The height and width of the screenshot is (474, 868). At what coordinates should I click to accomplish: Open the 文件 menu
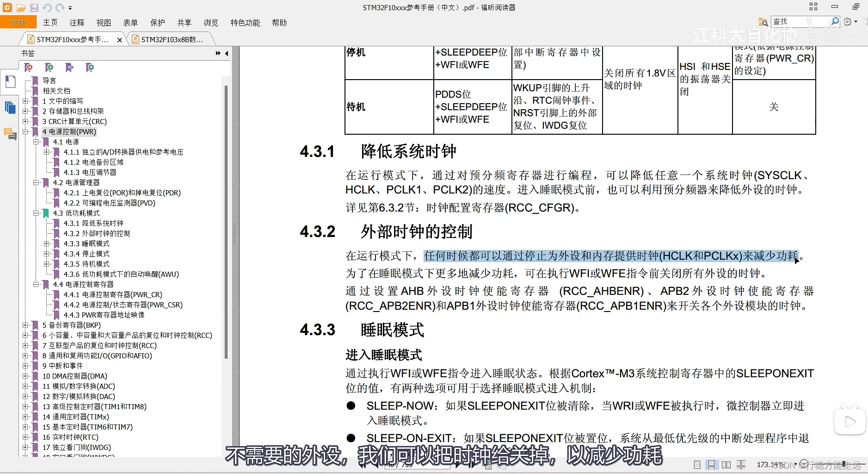(x=18, y=23)
